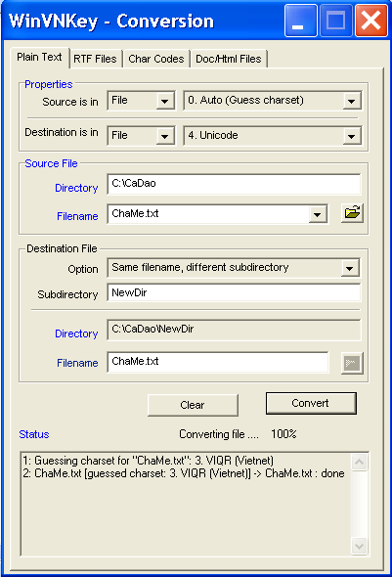
Task: Expand the Destination is in File dropdown
Action: coord(165,136)
